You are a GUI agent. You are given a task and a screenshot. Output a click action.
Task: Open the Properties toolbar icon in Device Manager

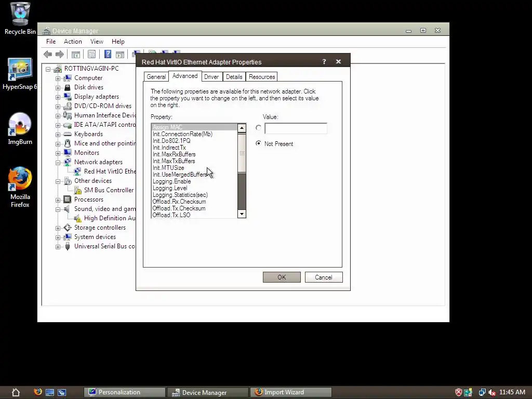point(91,54)
